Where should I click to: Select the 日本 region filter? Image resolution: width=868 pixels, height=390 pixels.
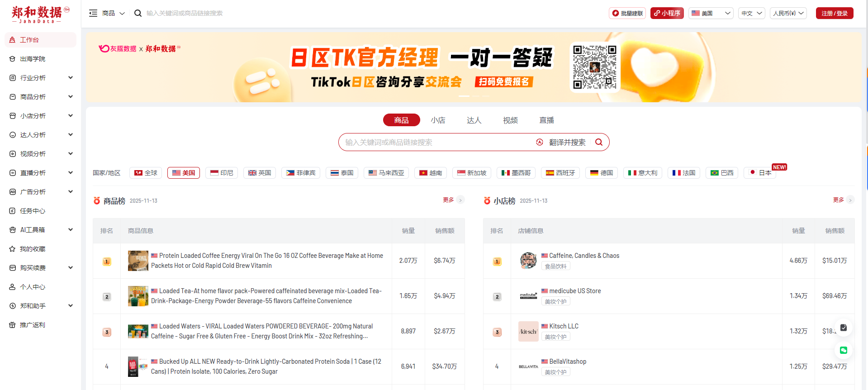point(760,173)
